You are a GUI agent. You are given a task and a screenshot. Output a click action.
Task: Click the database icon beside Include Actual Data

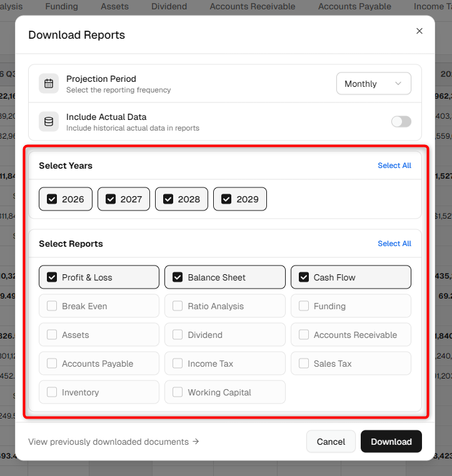[49, 121]
